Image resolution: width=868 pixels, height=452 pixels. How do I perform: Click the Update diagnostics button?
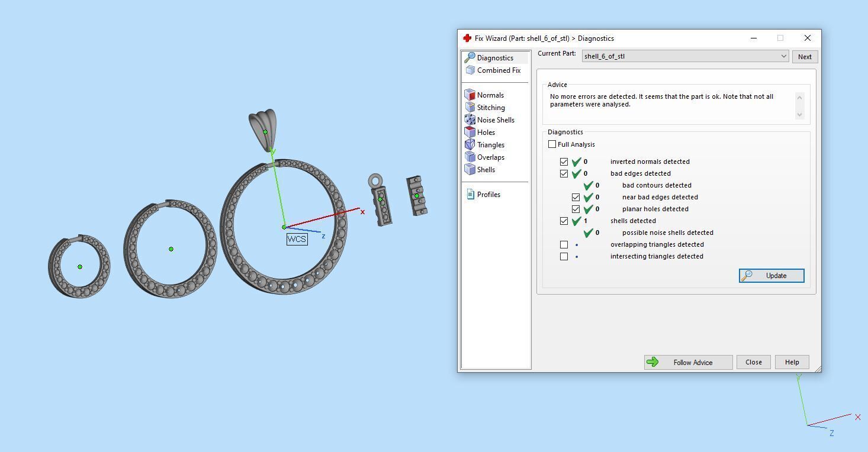771,276
